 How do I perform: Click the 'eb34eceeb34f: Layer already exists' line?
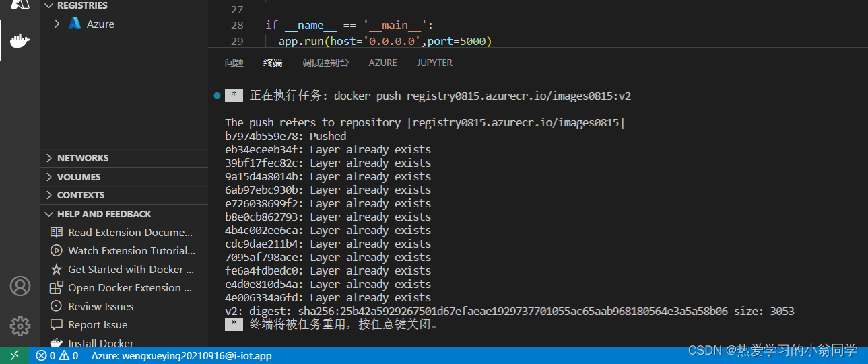point(328,149)
